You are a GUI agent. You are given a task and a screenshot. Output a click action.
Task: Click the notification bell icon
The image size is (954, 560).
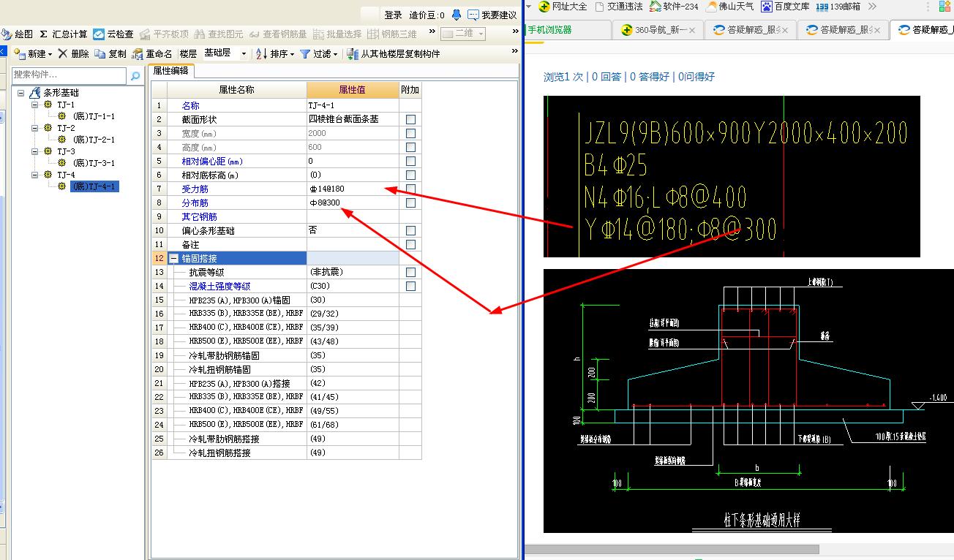pyautogui.click(x=457, y=15)
